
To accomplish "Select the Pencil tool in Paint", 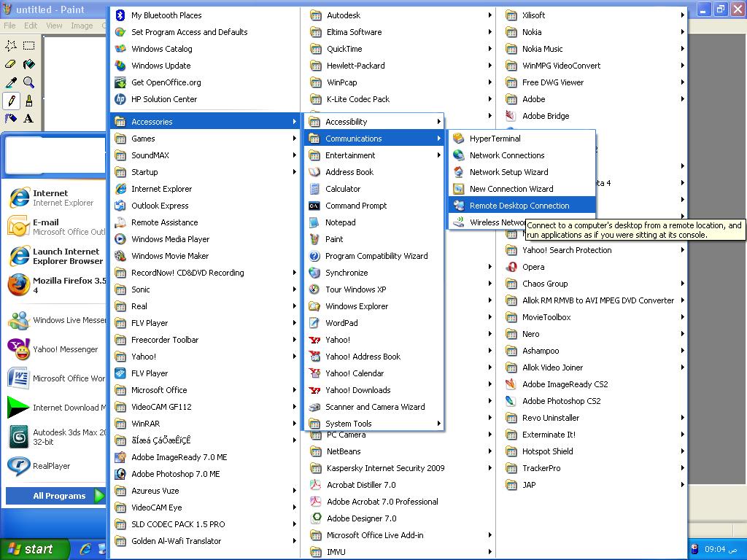I will (11, 101).
